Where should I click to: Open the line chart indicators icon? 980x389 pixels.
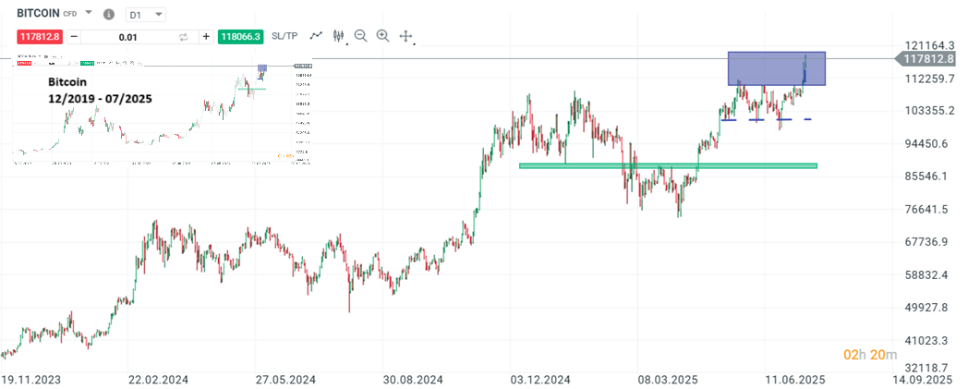(x=317, y=36)
